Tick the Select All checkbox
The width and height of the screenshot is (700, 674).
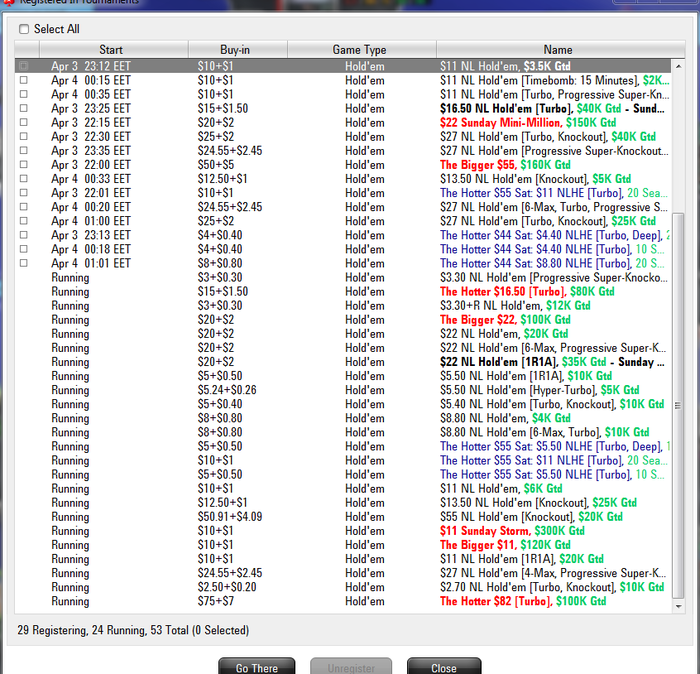coord(24,29)
